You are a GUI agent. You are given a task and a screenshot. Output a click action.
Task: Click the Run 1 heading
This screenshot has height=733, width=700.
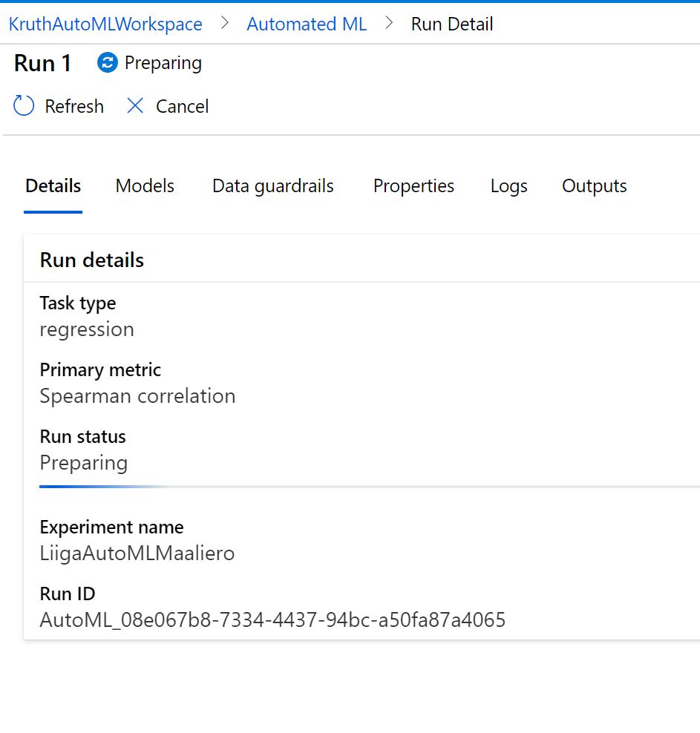(42, 63)
